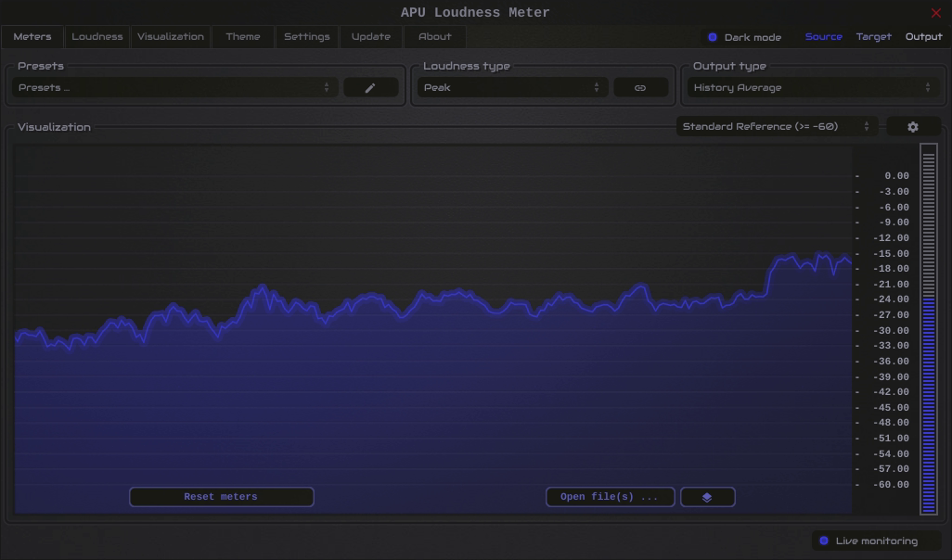Click the -12.00 scale label
The height and width of the screenshot is (560, 952).
(892, 238)
